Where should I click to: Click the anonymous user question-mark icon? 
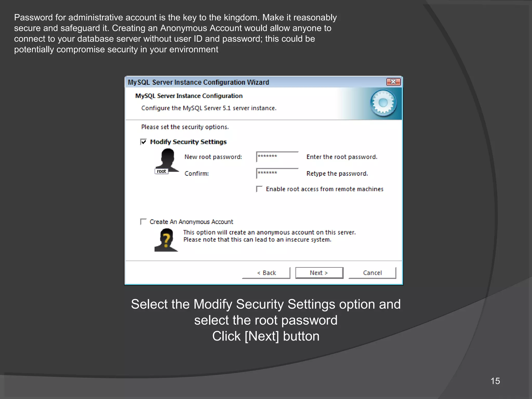tap(166, 240)
